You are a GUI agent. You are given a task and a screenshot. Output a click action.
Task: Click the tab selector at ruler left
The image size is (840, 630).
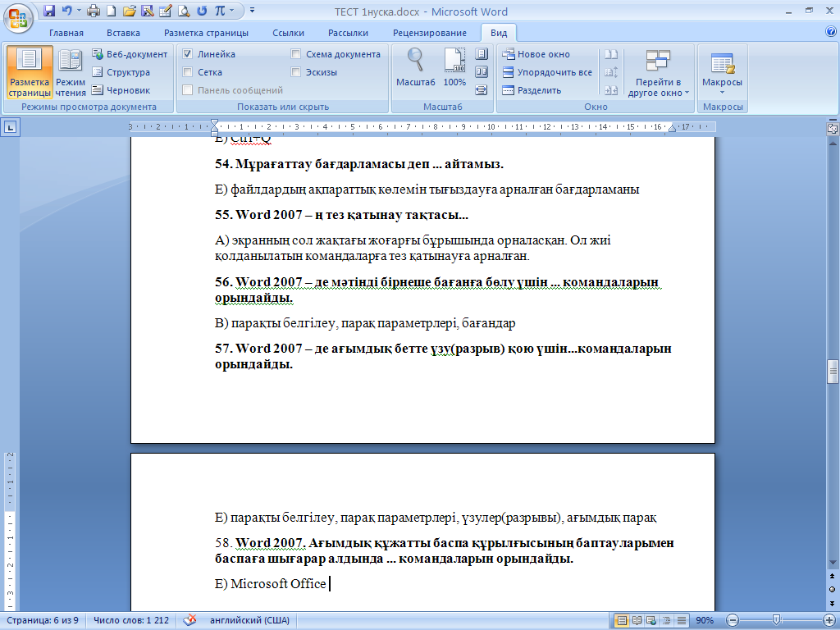click(x=11, y=127)
